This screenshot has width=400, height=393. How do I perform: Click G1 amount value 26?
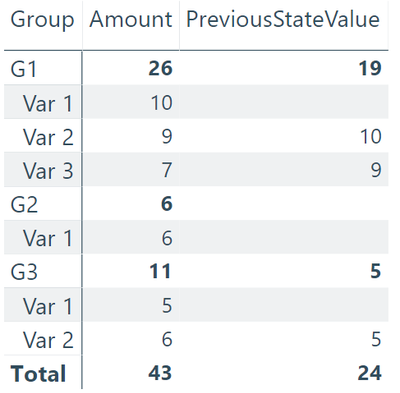160,69
